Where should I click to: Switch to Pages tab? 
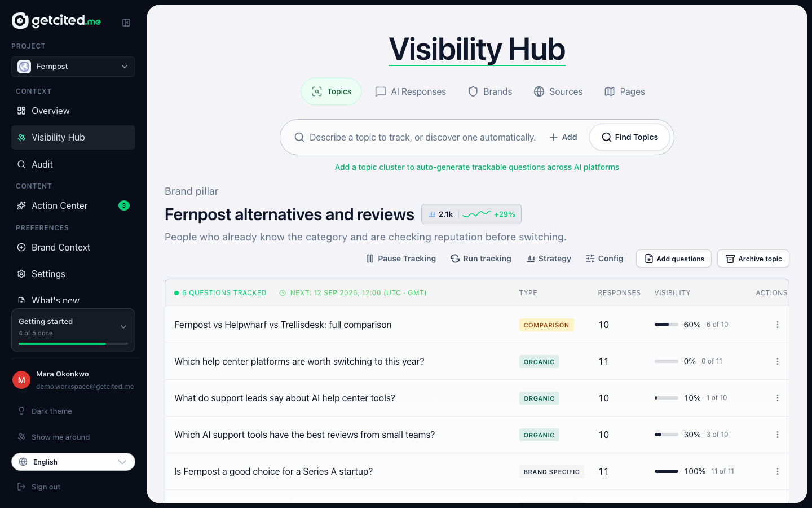click(x=625, y=91)
